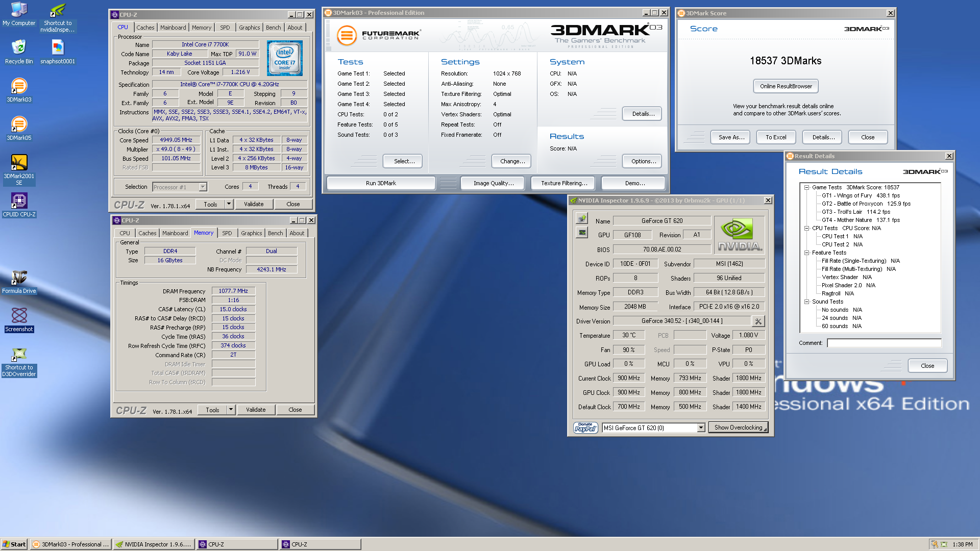Click Online ResultBrowser button

pyautogui.click(x=786, y=86)
